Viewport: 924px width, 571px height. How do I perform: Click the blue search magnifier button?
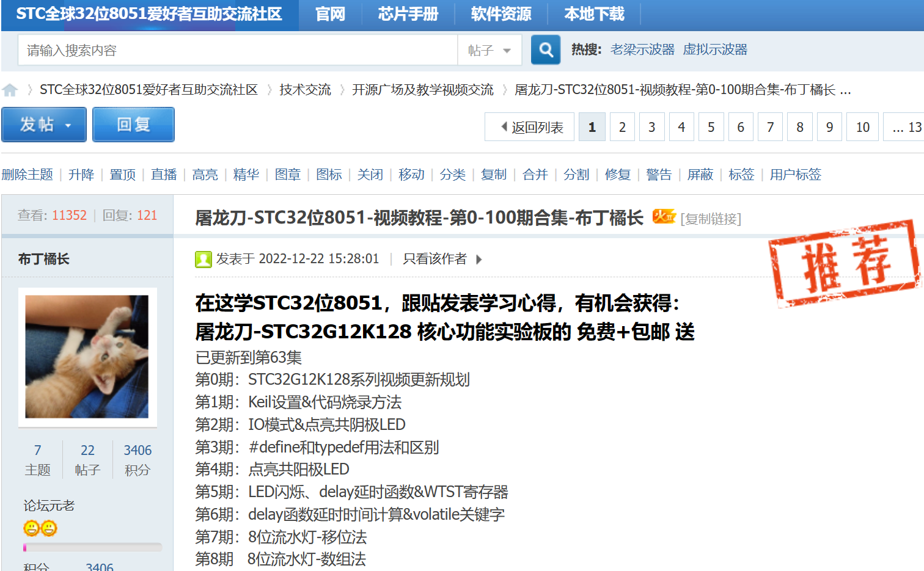(x=546, y=49)
